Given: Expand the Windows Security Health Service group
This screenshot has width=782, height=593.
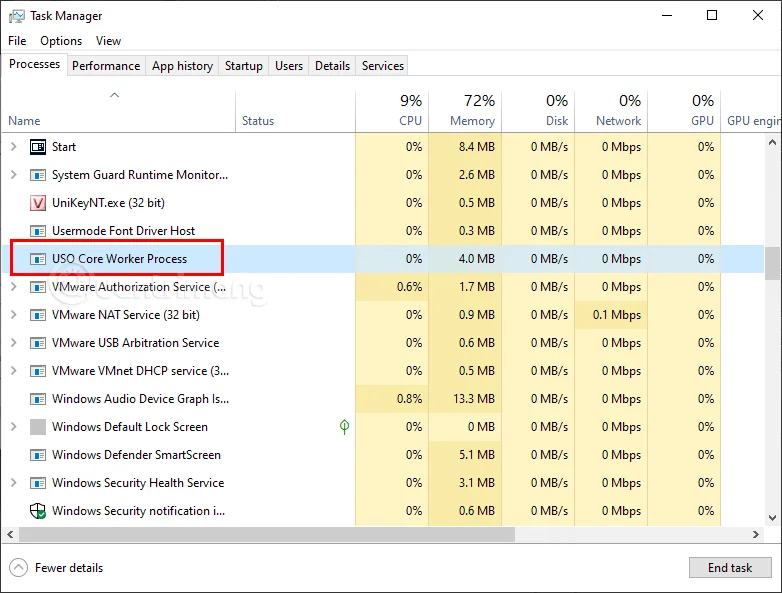Looking at the screenshot, I should [x=13, y=483].
